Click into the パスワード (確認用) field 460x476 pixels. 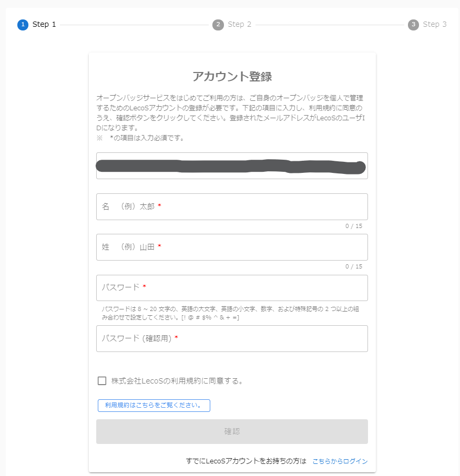(x=232, y=338)
